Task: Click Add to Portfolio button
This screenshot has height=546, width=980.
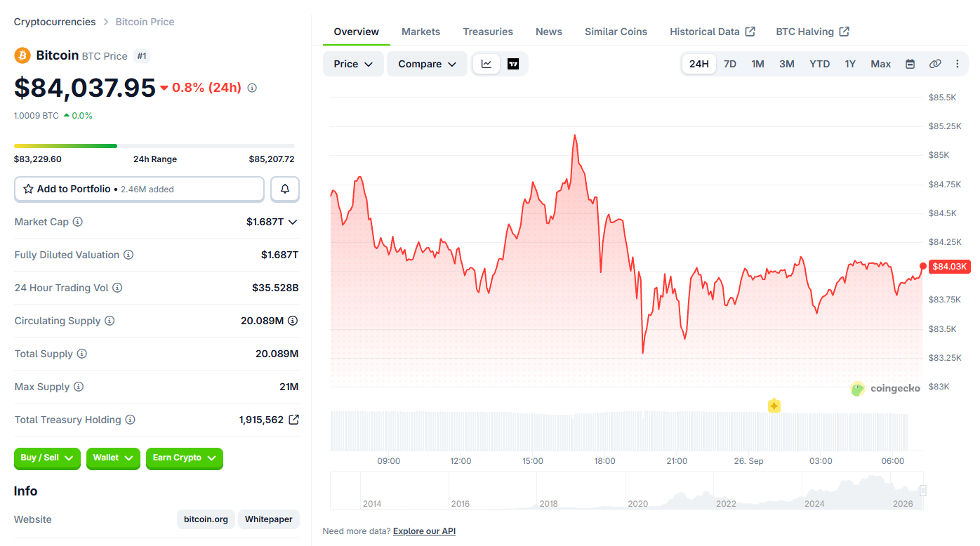Action: [140, 189]
